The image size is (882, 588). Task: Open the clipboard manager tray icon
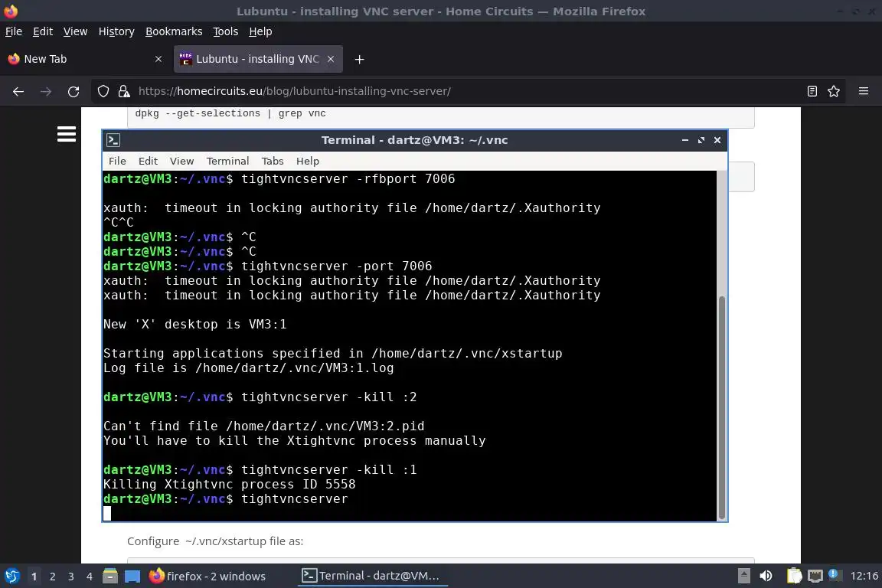pos(794,576)
